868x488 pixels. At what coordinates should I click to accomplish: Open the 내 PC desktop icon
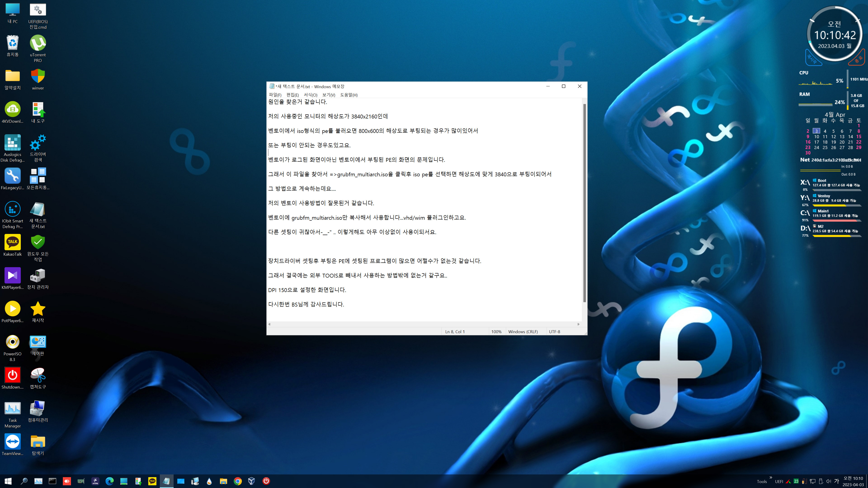[12, 14]
